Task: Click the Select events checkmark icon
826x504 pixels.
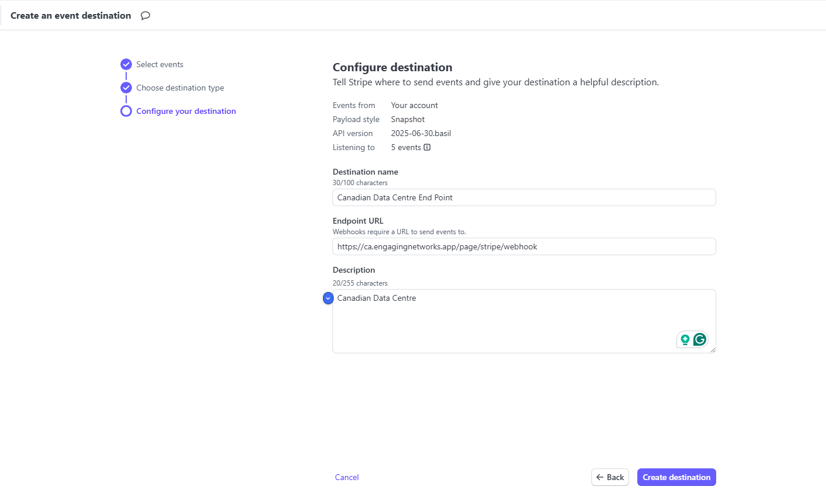Action: point(126,64)
